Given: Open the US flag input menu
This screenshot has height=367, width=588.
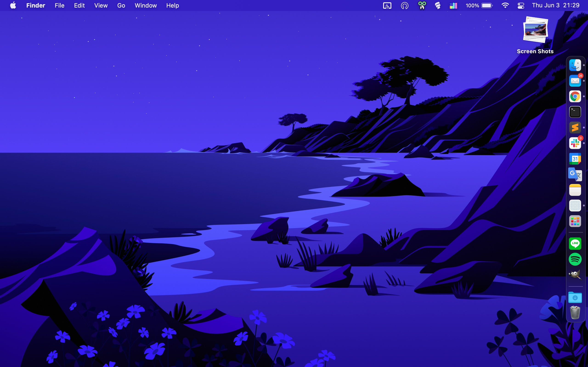Looking at the screenshot, I should click(x=453, y=6).
